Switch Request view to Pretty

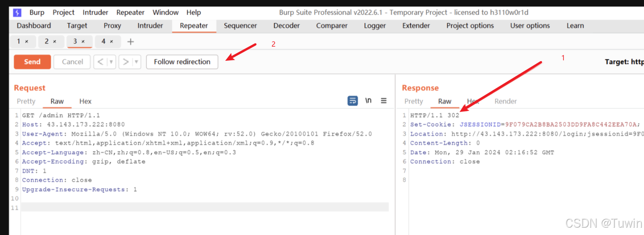pos(26,101)
